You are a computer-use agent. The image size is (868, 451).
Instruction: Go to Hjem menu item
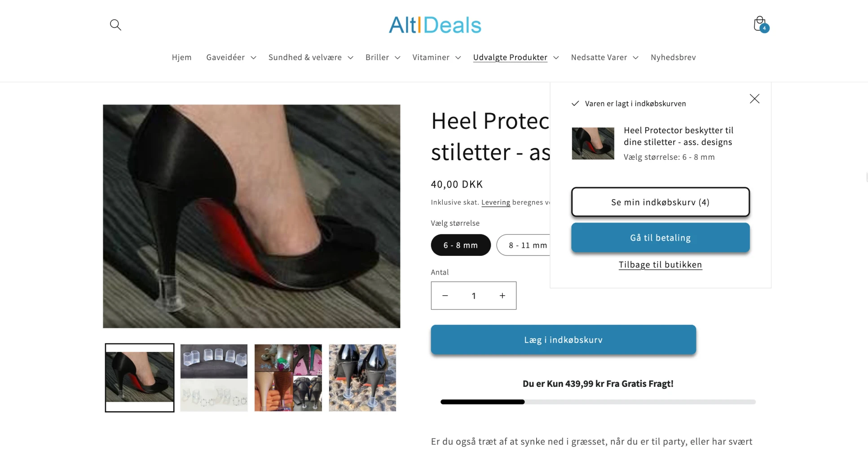[x=181, y=57]
